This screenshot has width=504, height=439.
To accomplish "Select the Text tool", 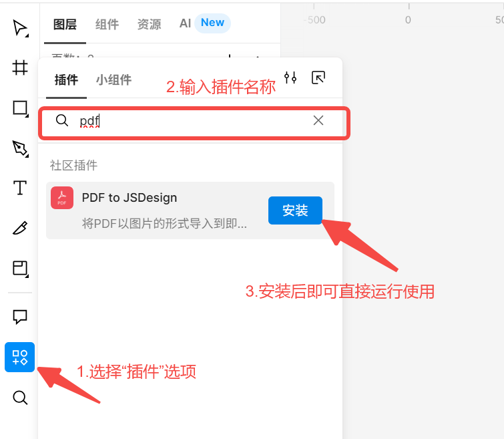I will pyautogui.click(x=20, y=188).
